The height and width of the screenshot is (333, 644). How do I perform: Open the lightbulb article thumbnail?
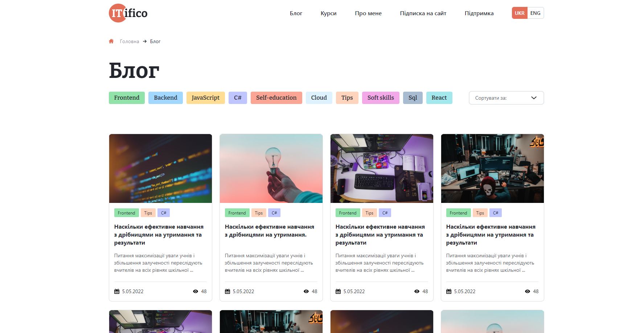(271, 168)
